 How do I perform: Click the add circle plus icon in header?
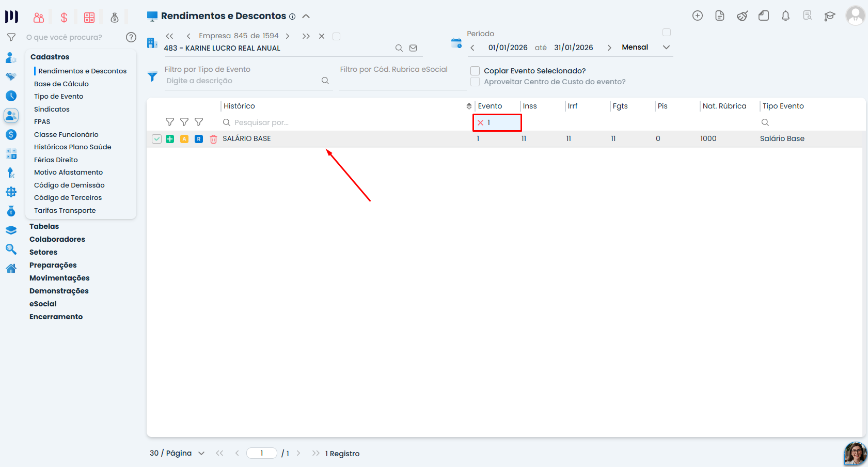698,16
